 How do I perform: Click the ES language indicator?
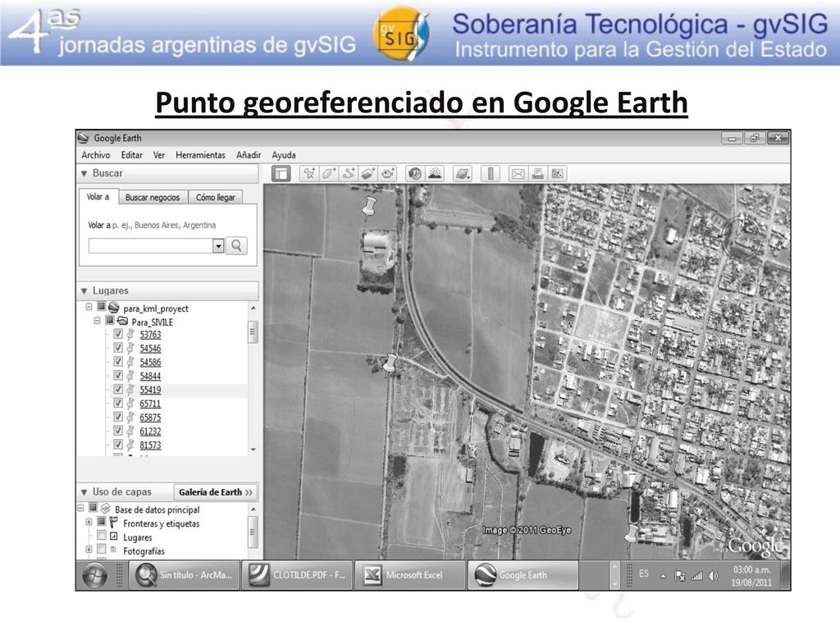[644, 573]
